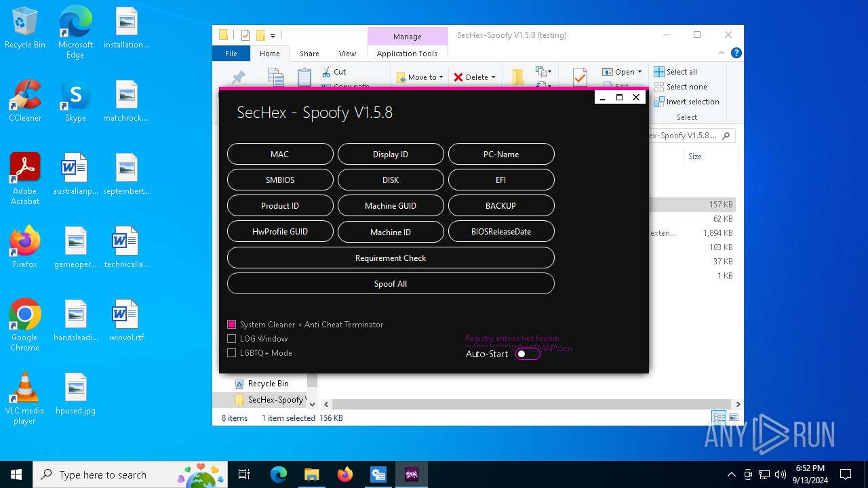Select winvol.rtf desktop file

[x=126, y=321]
